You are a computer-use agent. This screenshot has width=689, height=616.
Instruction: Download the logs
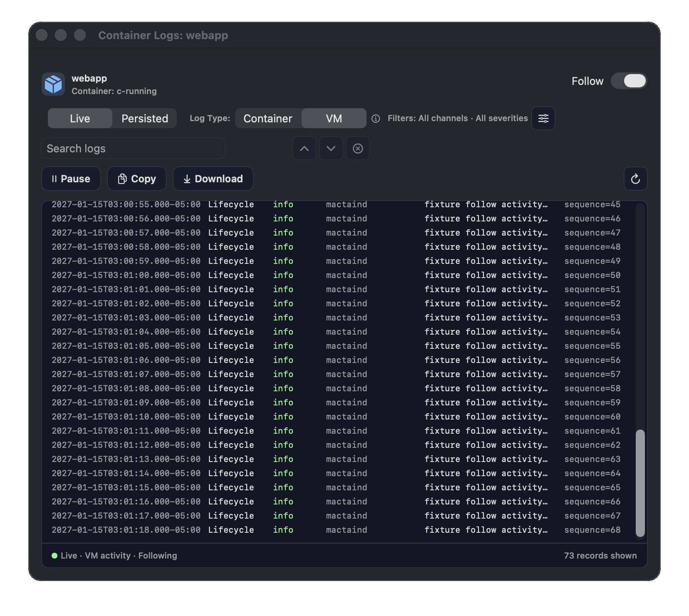(x=213, y=179)
